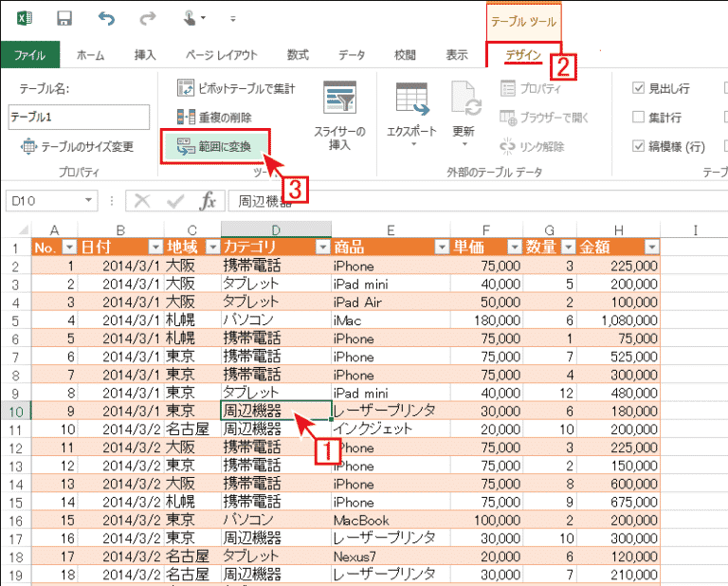Select MacBook cell in row 16
Image resolution: width=728 pixels, height=586 pixels.
[x=391, y=520]
